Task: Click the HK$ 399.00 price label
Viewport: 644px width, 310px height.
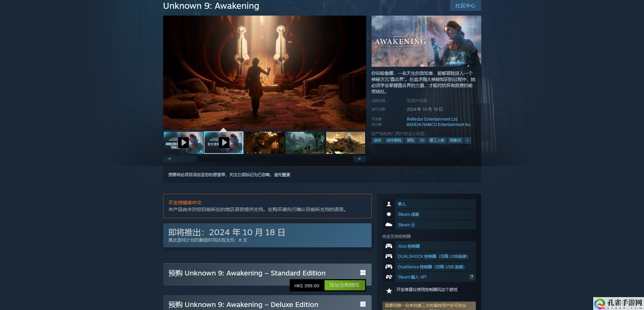Action: (x=307, y=286)
